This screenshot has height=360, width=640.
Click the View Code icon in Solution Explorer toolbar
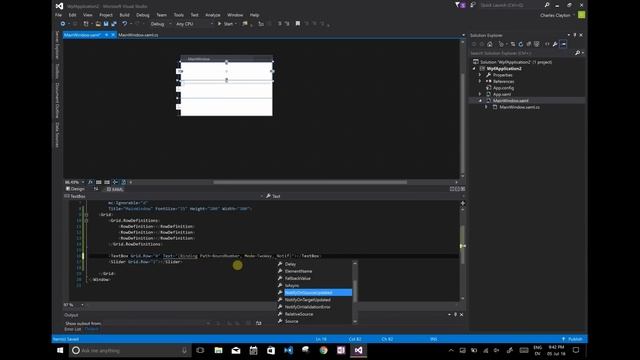(x=547, y=44)
